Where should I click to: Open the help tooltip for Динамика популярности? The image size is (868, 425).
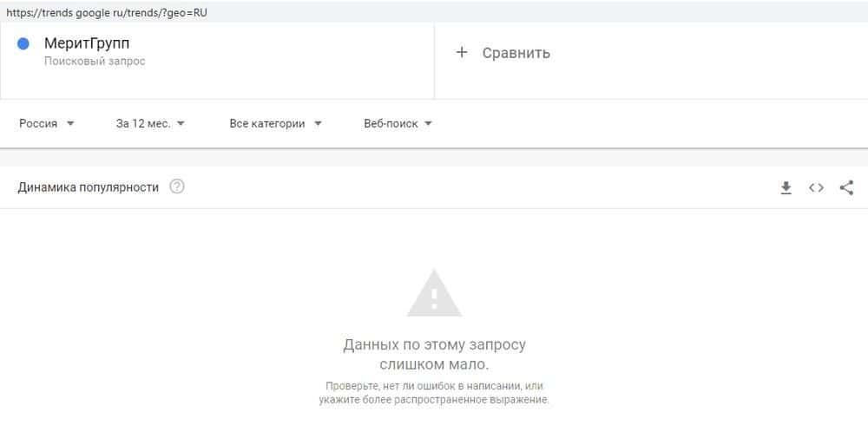pos(177,187)
